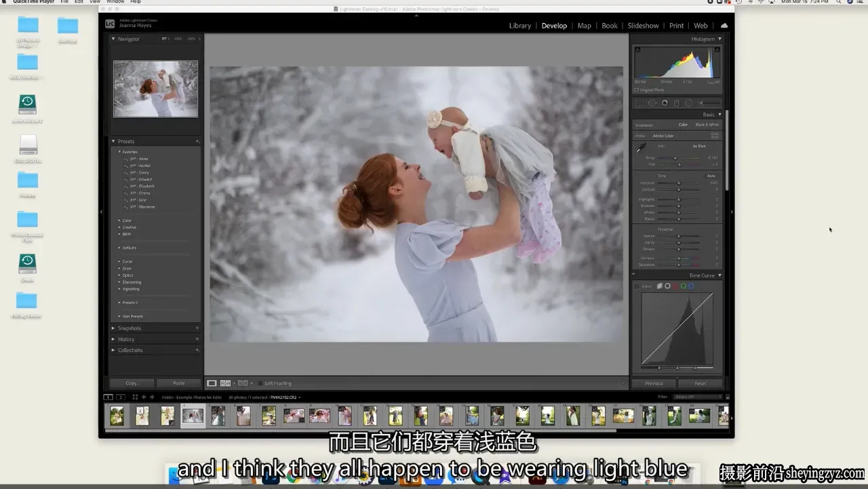
Task: Toggle the Original Photo checkbox under histogram
Action: 636,90
